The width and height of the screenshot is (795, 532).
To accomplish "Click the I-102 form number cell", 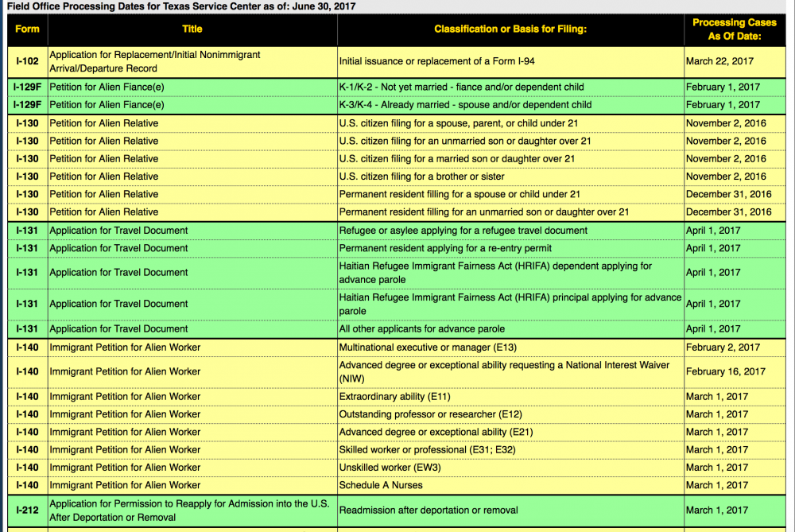I will [x=27, y=61].
